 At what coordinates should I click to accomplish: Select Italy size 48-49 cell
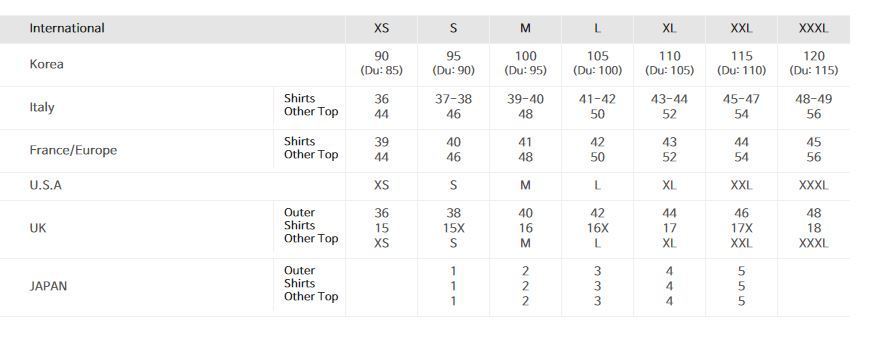pos(814,99)
